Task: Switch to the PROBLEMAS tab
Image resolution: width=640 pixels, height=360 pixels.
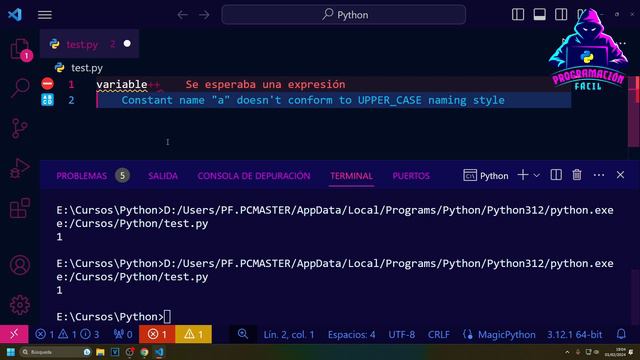Action: pyautogui.click(x=81, y=176)
